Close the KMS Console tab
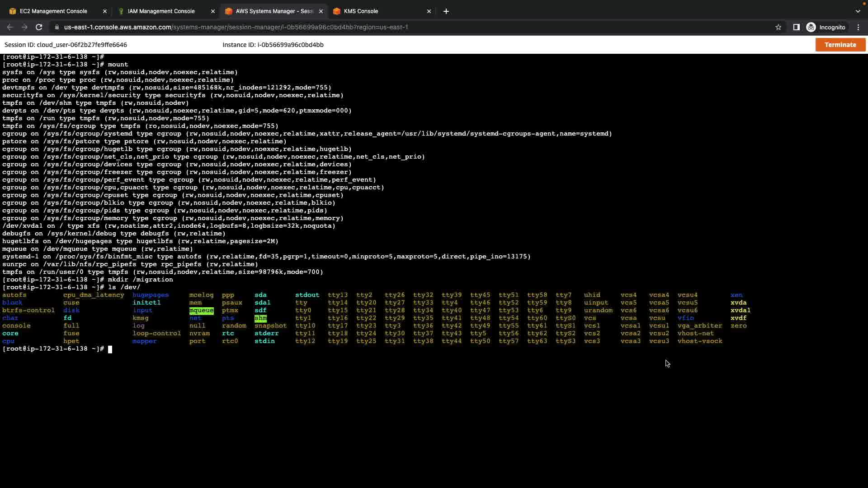Viewport: 868px width, 488px height. [429, 11]
